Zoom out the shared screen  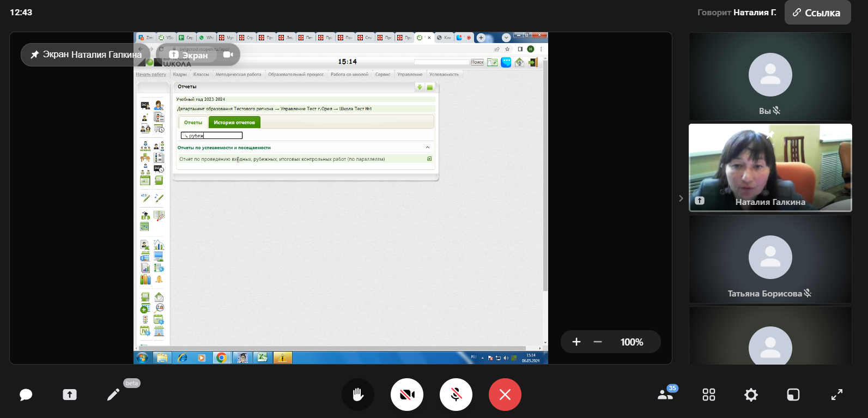tap(598, 342)
